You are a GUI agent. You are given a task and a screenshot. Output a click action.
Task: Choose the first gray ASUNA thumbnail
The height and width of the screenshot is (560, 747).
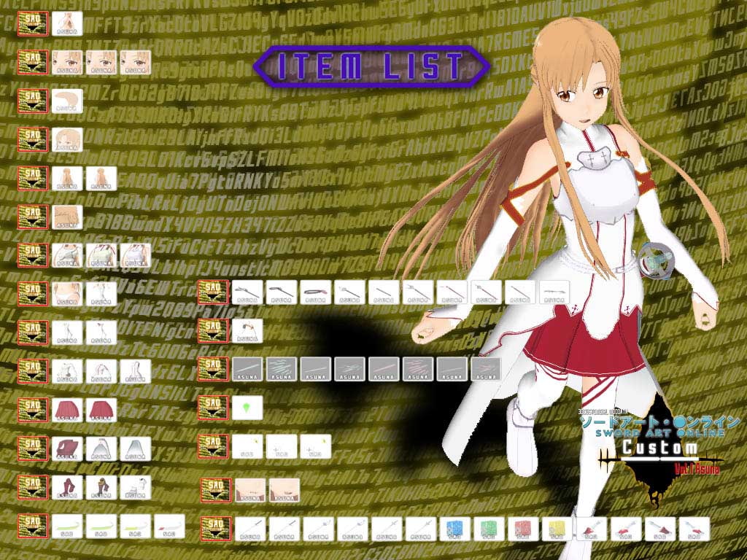[x=247, y=369]
